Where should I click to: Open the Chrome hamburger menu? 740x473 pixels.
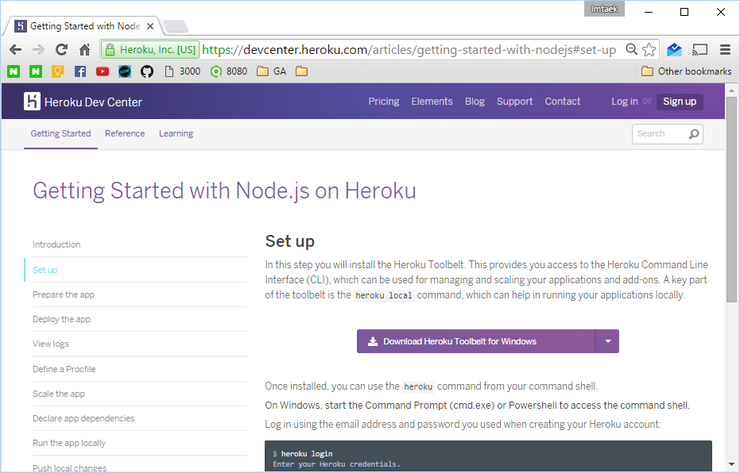(725, 50)
